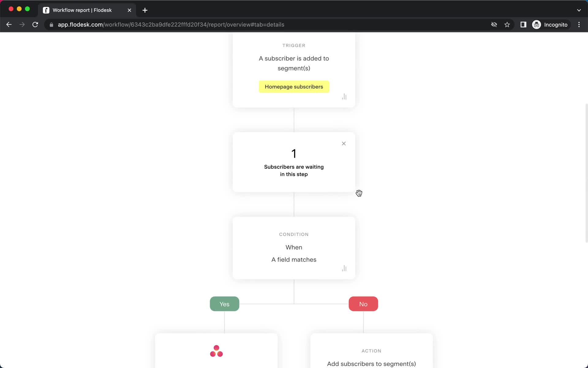Click the browser extensions icon in toolbar
Screen dimensions: 588x368
[524, 25]
